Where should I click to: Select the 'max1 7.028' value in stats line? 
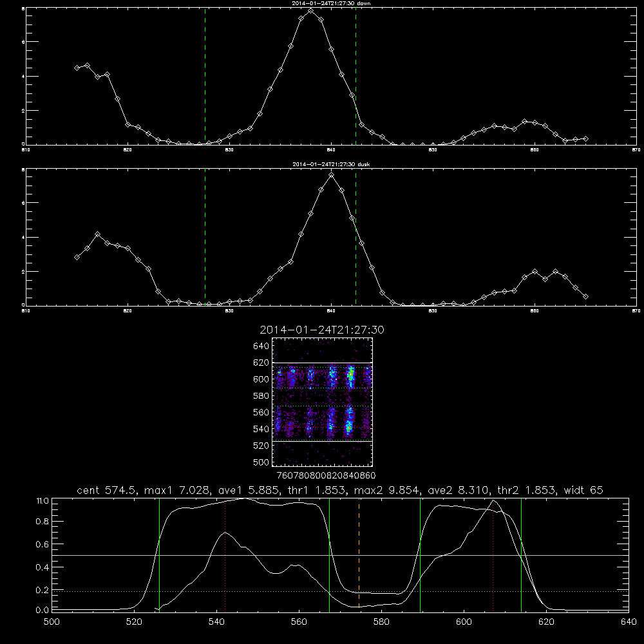click(178, 490)
